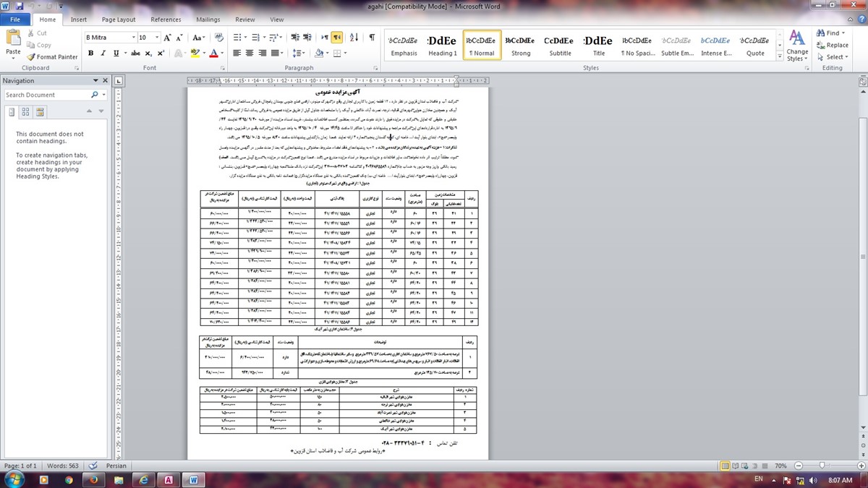868x488 pixels.
Task: Toggle italic formatting
Action: click(x=103, y=53)
